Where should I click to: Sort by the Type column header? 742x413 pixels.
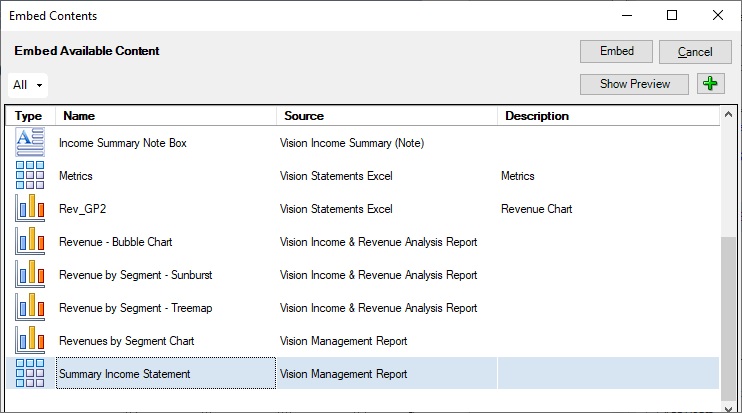click(29, 116)
